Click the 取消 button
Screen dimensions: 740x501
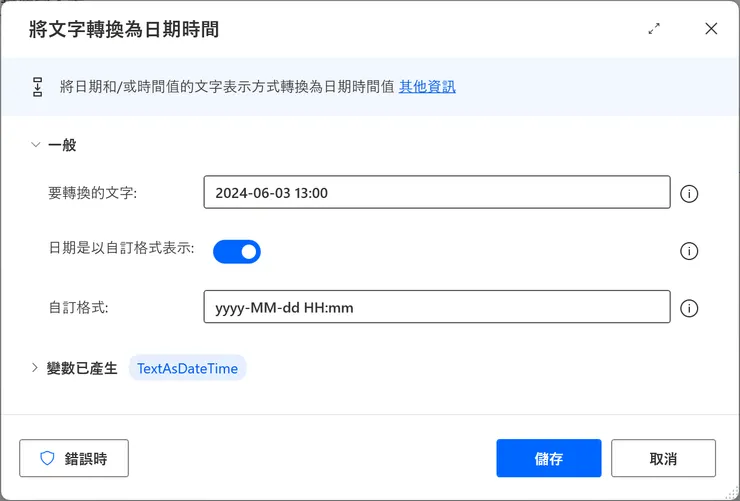click(x=663, y=458)
